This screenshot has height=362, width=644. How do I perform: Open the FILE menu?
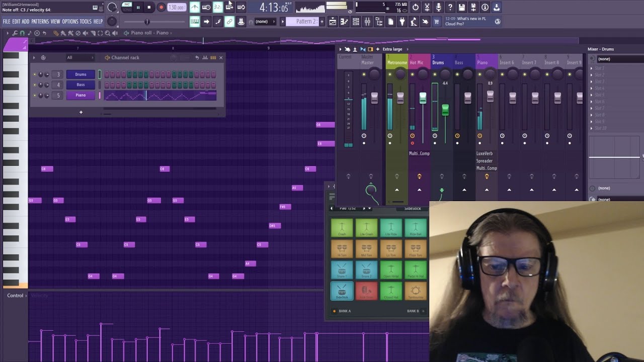[x=7, y=22]
